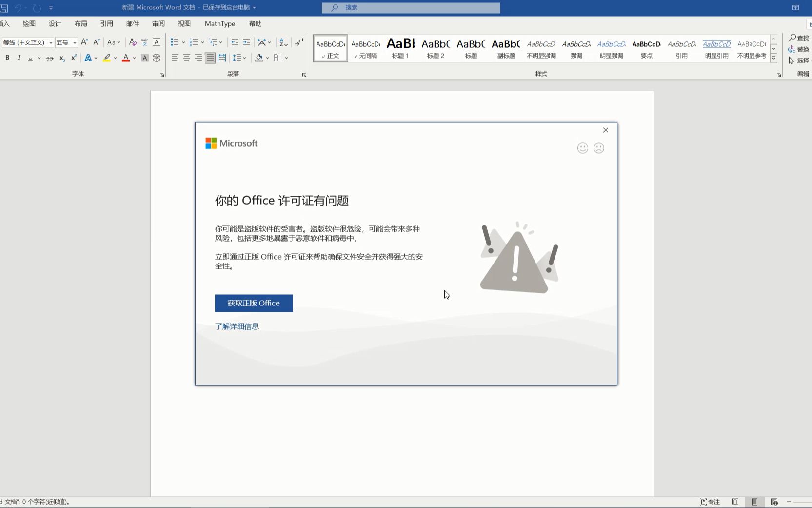Decrease paragraph indent
Screen dimensions: 812x508
coord(235,42)
